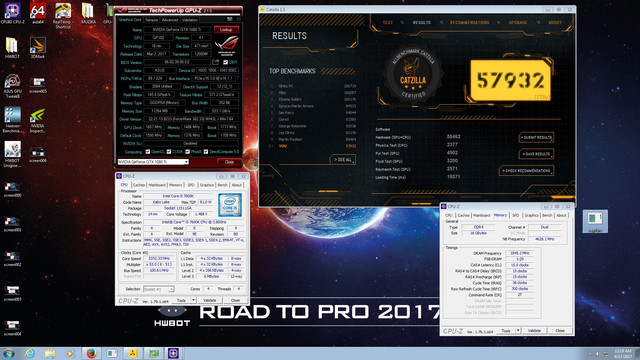Image resolution: width=640 pixels, height=360 pixels.
Task: Open the RECOMMENDATIONS section in Catzilla
Action: 469,22
